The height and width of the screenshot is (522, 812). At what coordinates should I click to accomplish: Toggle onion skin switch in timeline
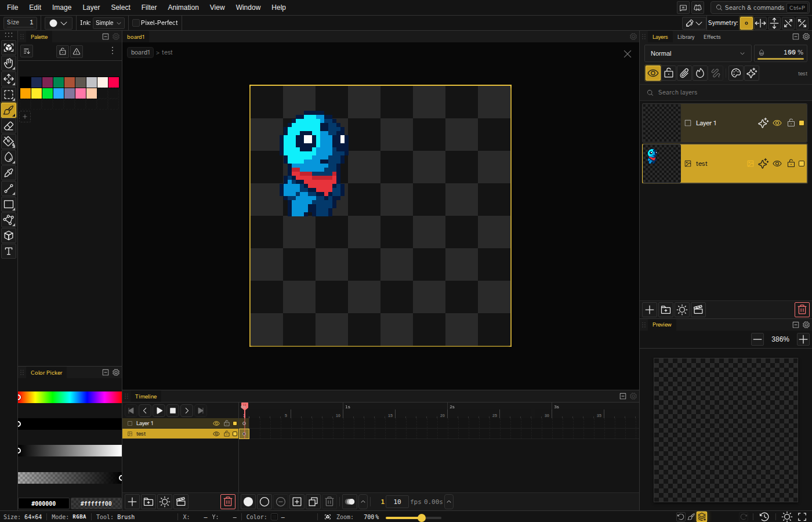coord(350,502)
